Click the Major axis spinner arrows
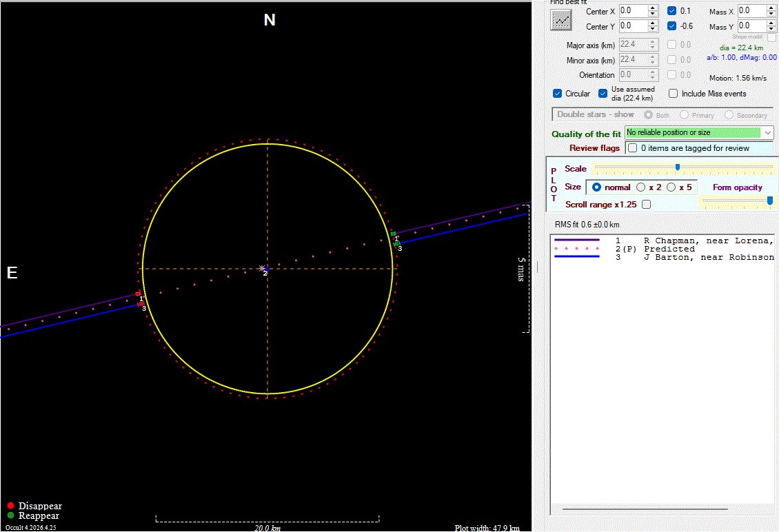Viewport: 779px width, 532px height. (x=653, y=45)
